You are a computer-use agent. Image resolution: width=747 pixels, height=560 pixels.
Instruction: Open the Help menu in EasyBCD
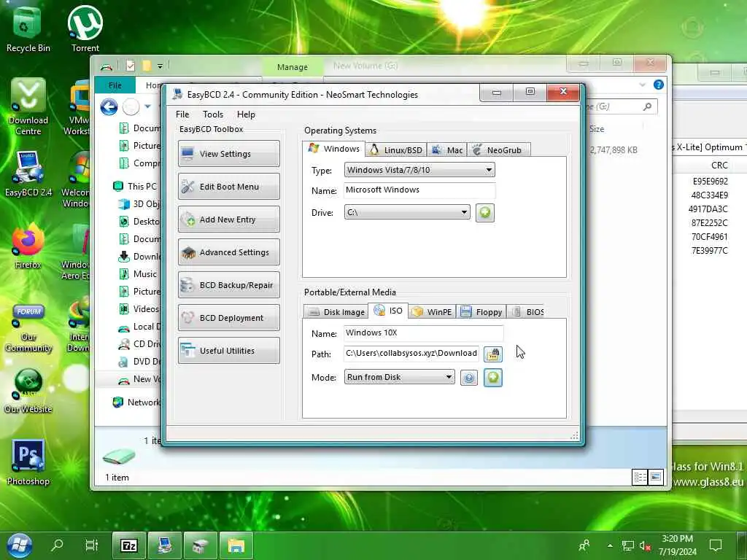pyautogui.click(x=246, y=114)
